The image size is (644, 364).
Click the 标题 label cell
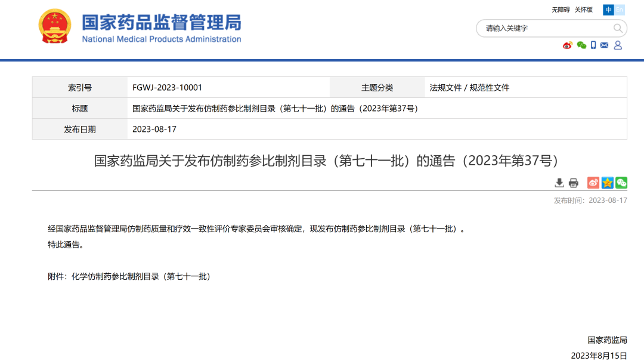80,109
